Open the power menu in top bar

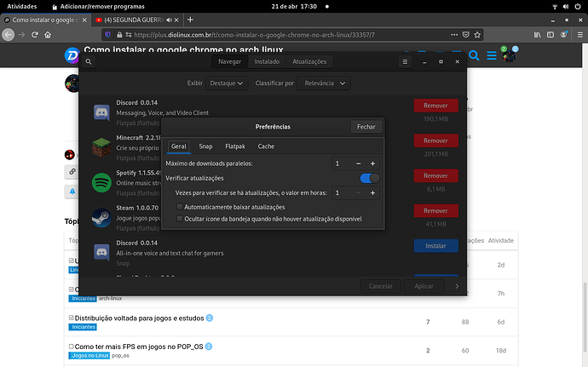tap(578, 6)
